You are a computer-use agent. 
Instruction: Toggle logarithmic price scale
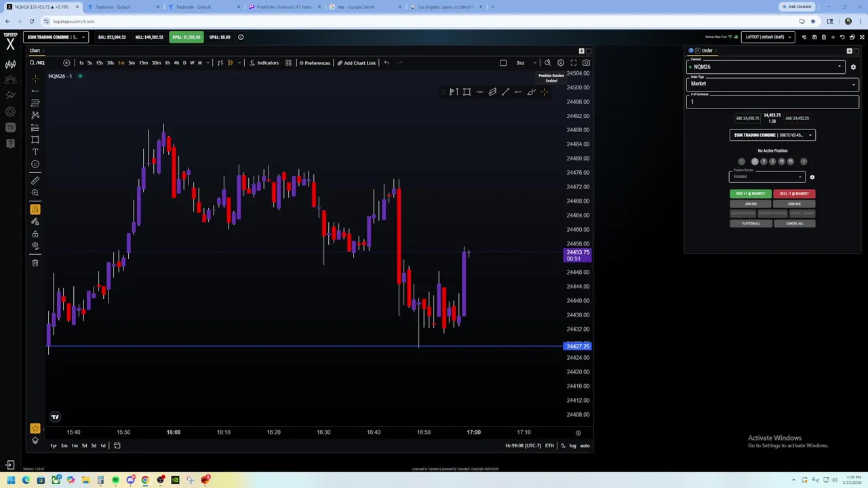573,445
